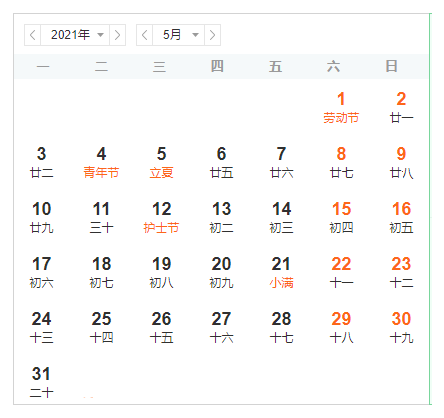Select May 5 立夏 date
This screenshot has height=418, width=444.
coord(161,162)
